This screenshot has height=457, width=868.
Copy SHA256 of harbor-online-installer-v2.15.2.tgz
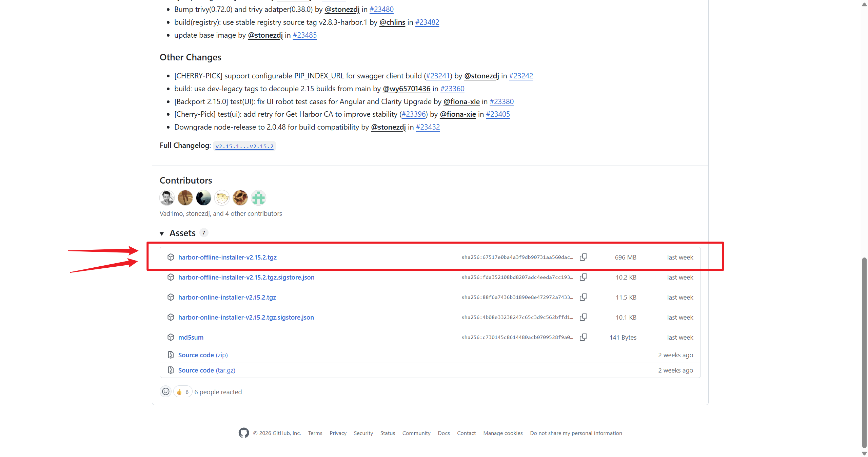click(x=583, y=297)
